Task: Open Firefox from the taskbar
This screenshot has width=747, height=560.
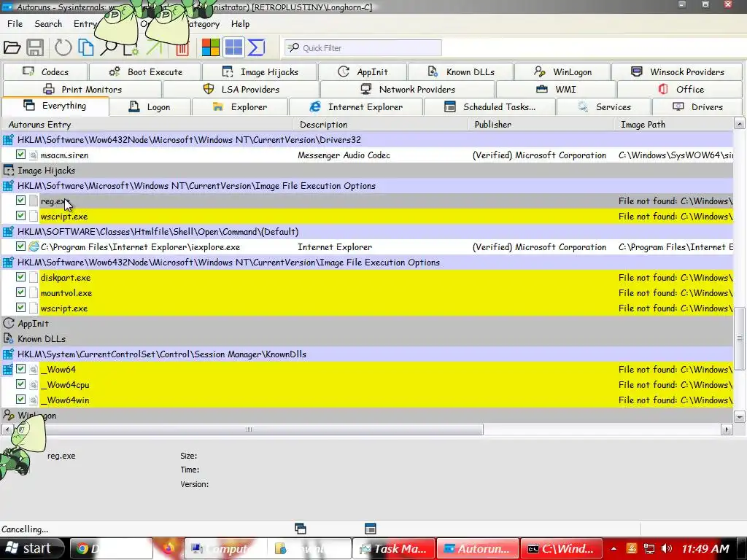Action: (169, 548)
